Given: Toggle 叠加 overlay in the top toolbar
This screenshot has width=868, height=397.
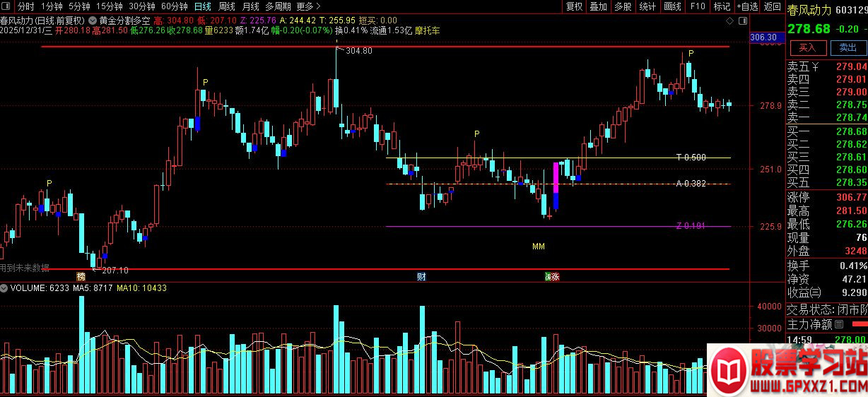Looking at the screenshot, I should coord(598,6).
